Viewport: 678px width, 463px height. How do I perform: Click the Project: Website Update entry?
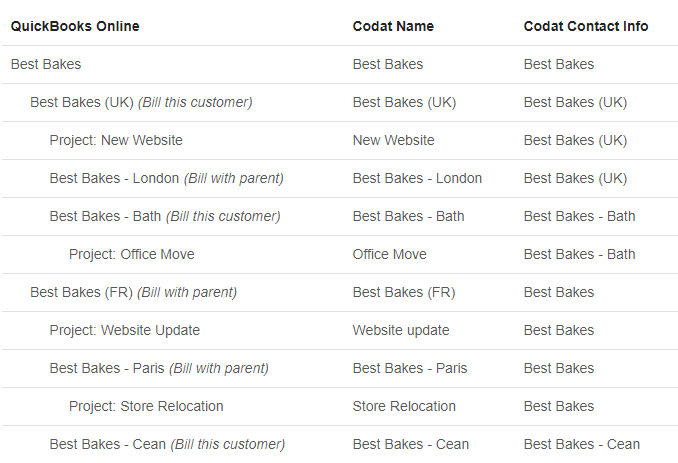tap(124, 330)
